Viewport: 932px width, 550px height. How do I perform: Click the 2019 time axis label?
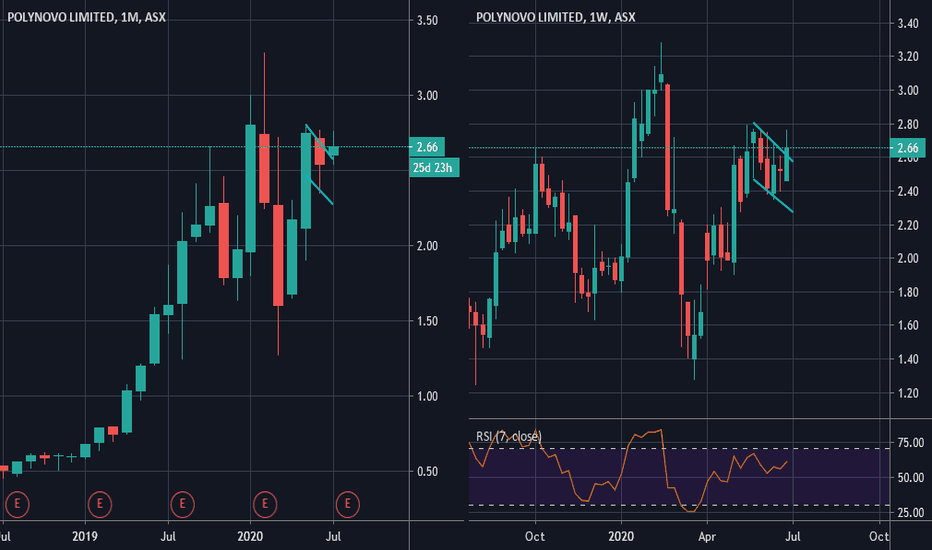click(85, 536)
